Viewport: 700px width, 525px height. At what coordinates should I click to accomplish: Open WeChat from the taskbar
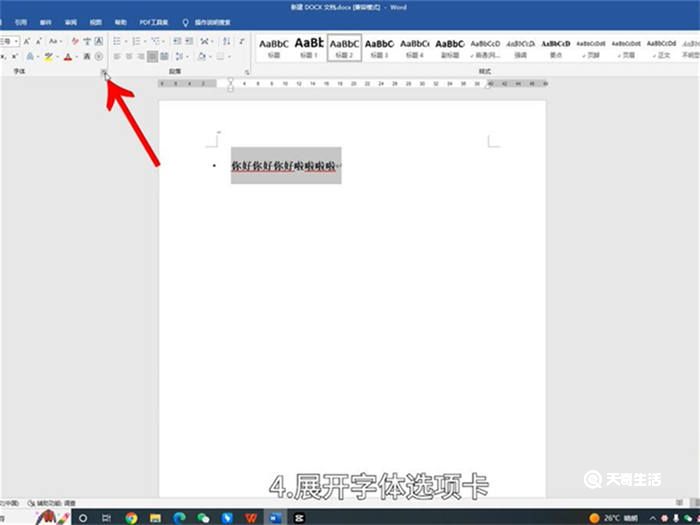pos(203,518)
